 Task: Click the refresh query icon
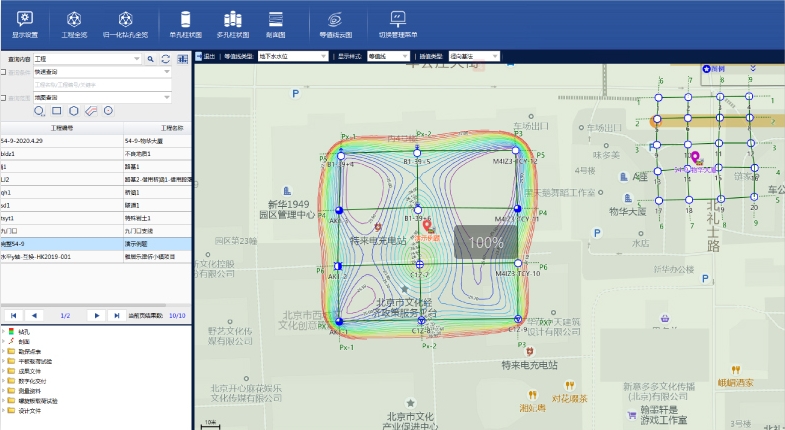pos(165,59)
